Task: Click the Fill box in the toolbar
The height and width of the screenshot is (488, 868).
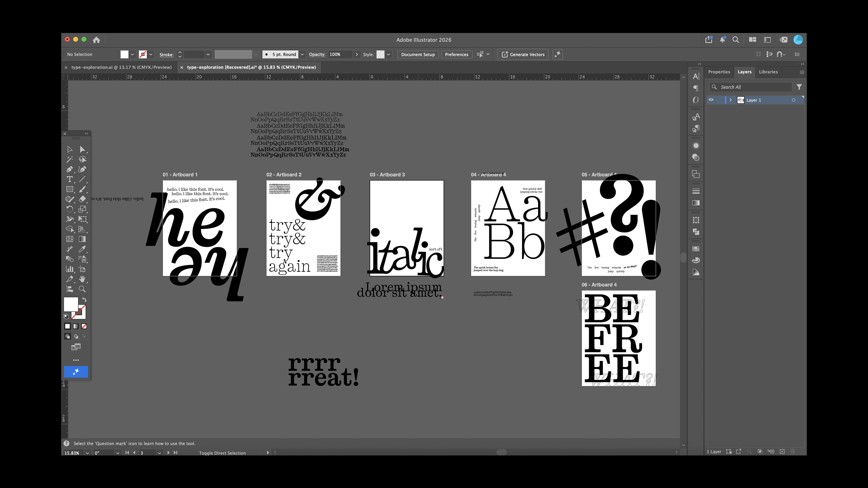Action: point(71,304)
